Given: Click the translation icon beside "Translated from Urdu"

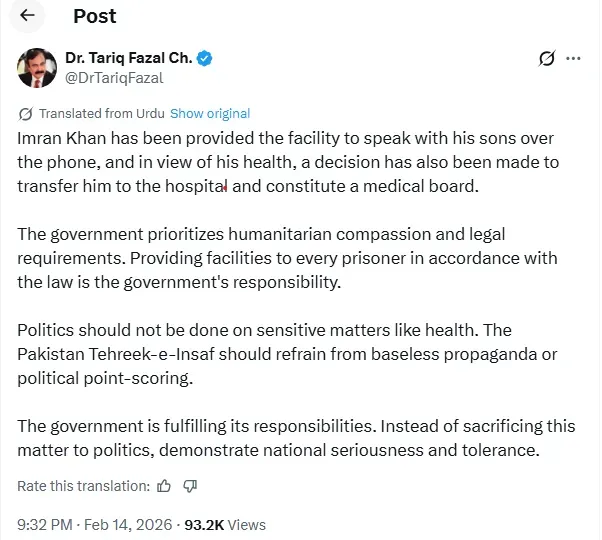Looking at the screenshot, I should point(27,114).
